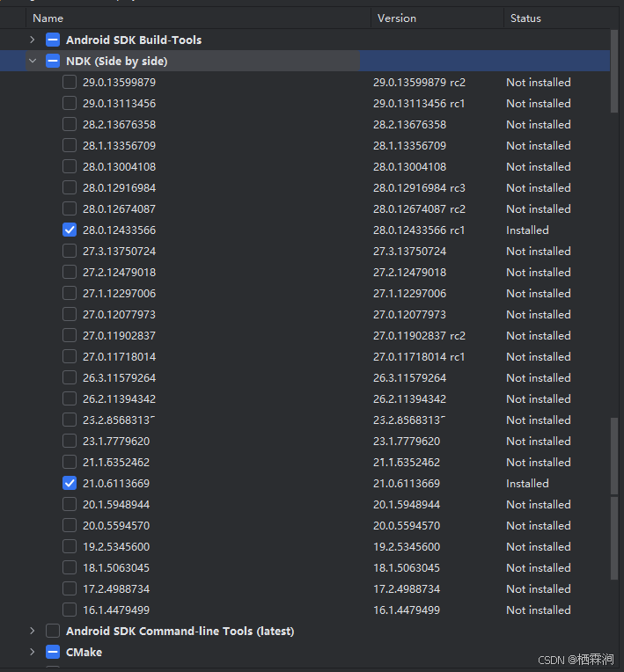Select version cell 18.1.5063045

click(x=407, y=567)
